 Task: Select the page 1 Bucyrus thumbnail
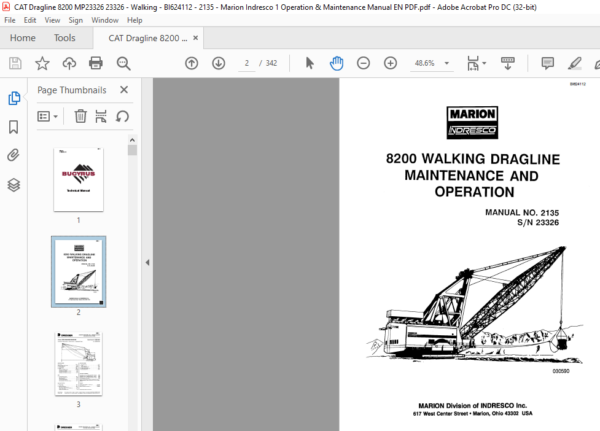pos(78,180)
